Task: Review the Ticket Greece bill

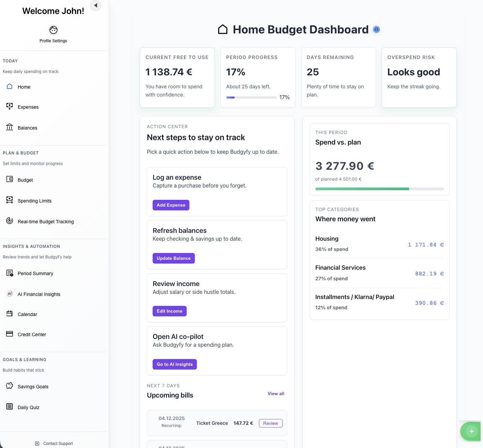Action: tap(270, 423)
